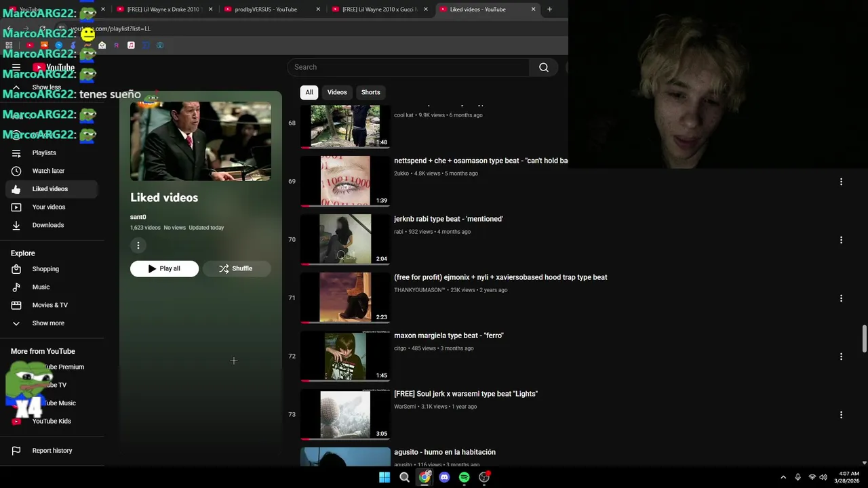Open options for ejmonix hood trap beat
Screen dimensions: 868x488
click(x=841, y=298)
